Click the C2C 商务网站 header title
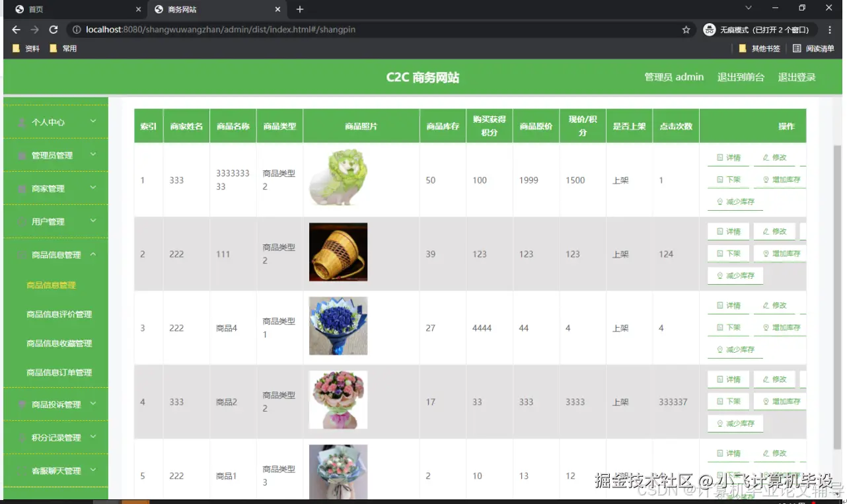847x504 pixels. click(x=423, y=77)
